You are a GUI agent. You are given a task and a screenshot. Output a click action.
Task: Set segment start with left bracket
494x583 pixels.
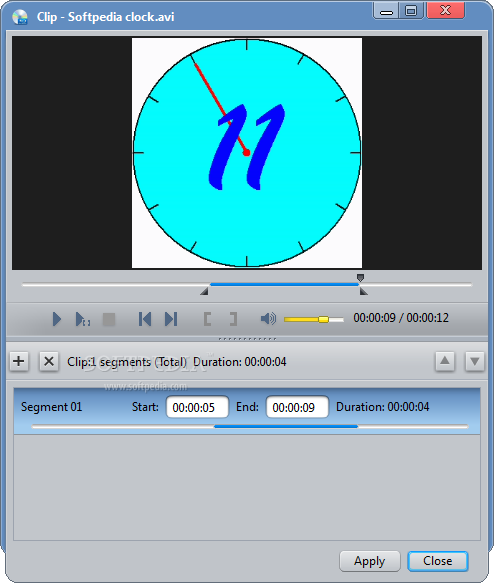(x=207, y=319)
